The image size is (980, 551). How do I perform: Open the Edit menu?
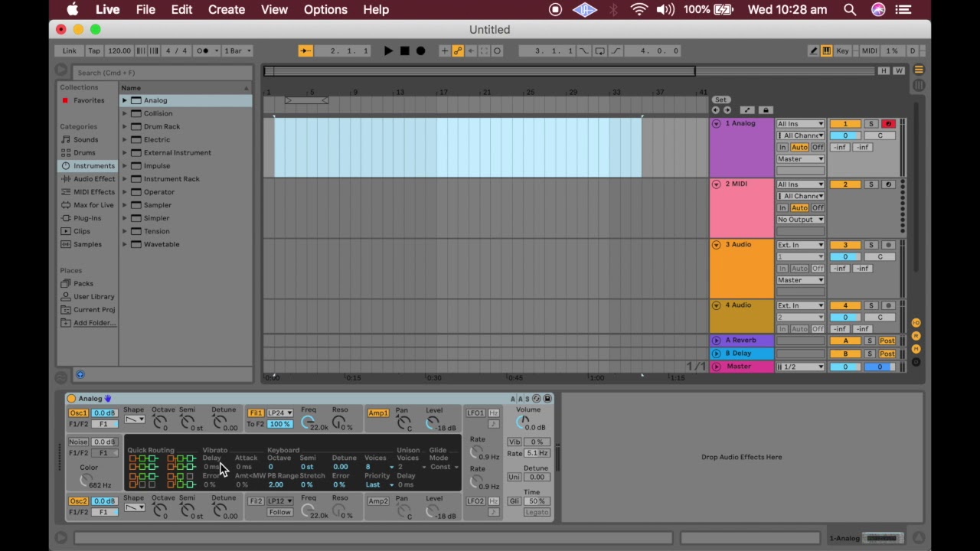coord(181,10)
